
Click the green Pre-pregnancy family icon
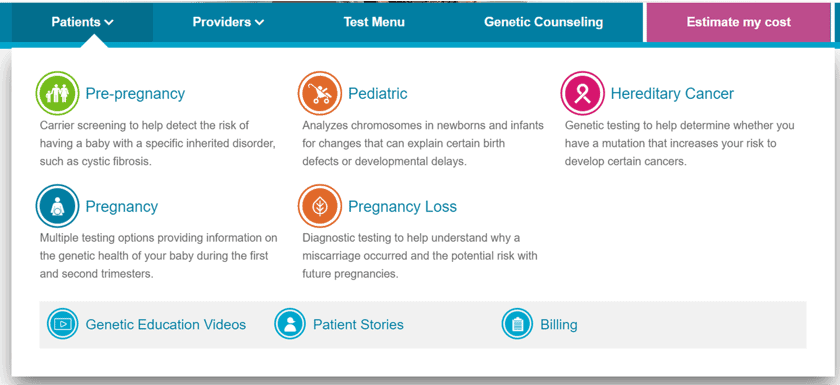57,93
